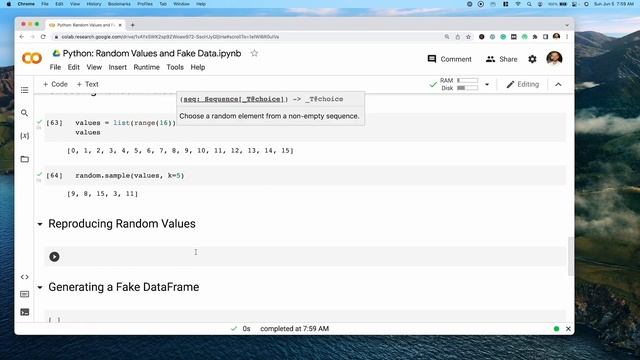Open the Editing mode dropdown

point(522,84)
